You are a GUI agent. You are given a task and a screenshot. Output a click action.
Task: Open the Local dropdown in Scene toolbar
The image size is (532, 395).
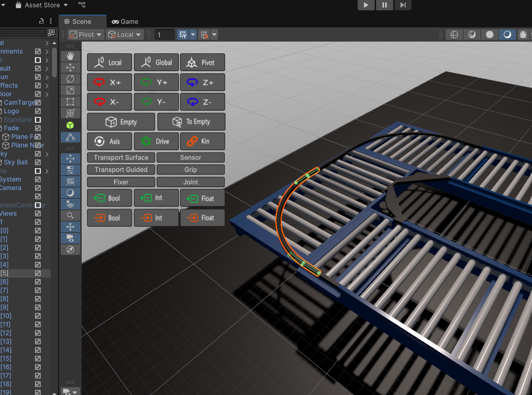(x=125, y=34)
